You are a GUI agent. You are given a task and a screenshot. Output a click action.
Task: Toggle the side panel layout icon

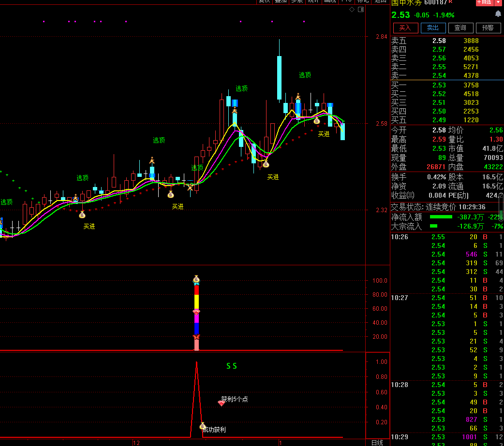361,9
